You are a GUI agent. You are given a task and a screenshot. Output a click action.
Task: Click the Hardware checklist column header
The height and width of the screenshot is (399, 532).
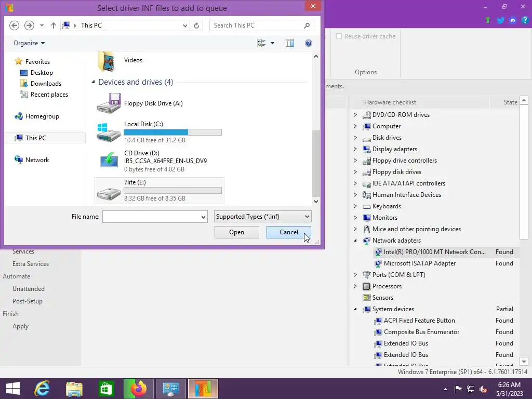419,102
